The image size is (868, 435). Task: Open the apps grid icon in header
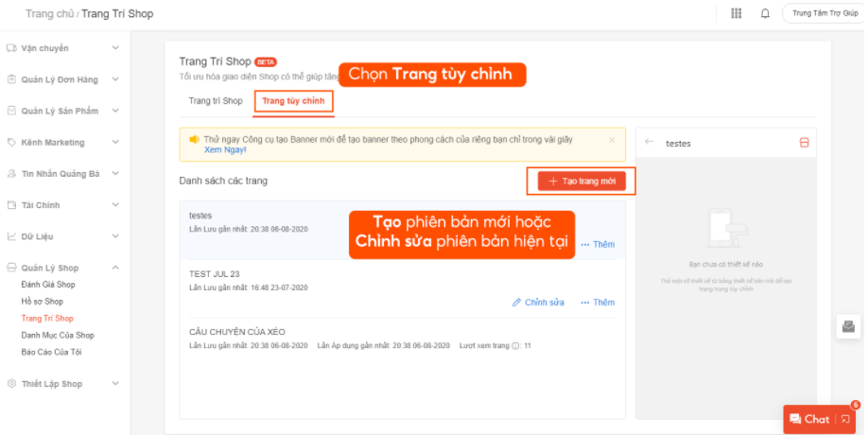pos(737,14)
